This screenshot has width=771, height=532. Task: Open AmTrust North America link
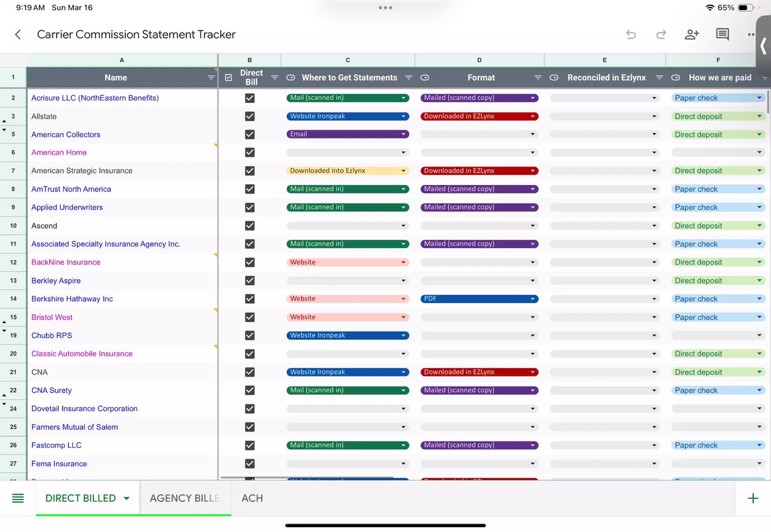[71, 189]
